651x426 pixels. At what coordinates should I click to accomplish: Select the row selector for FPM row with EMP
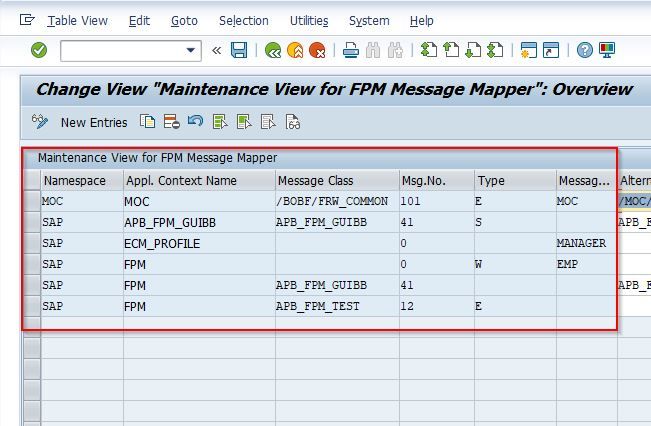click(x=32, y=264)
